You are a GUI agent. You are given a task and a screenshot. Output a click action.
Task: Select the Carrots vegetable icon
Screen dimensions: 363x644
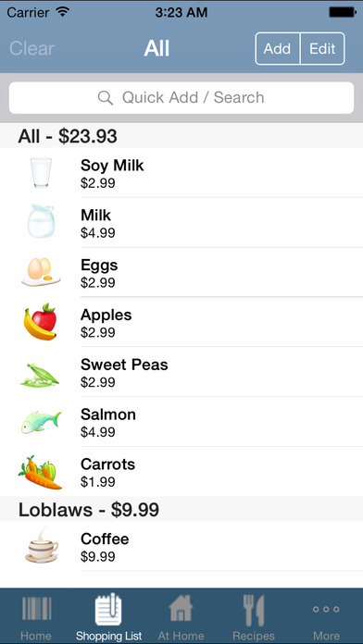(40, 472)
